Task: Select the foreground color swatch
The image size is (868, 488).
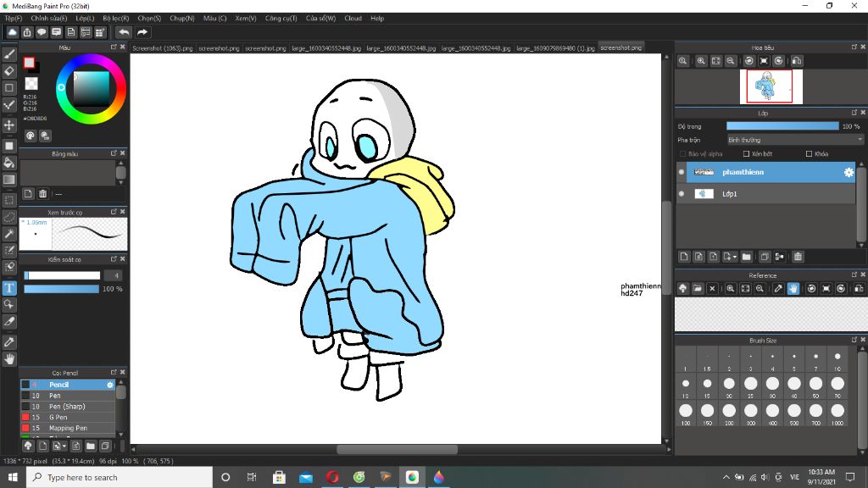Action: (x=30, y=63)
